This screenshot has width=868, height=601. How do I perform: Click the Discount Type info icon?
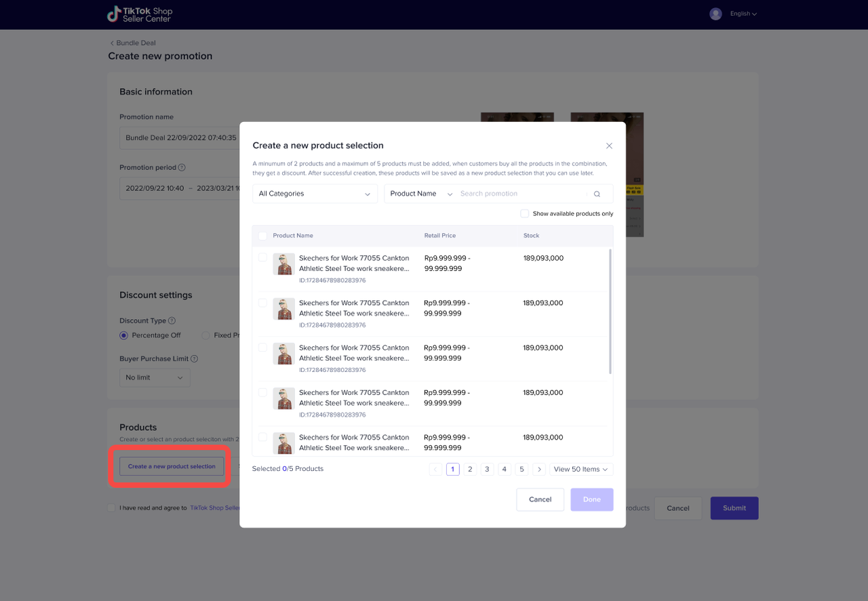(x=172, y=320)
